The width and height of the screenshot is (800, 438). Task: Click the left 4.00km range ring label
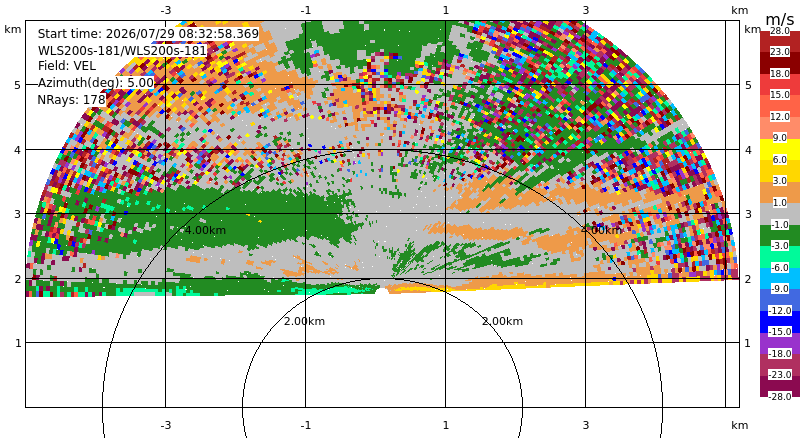(205, 230)
